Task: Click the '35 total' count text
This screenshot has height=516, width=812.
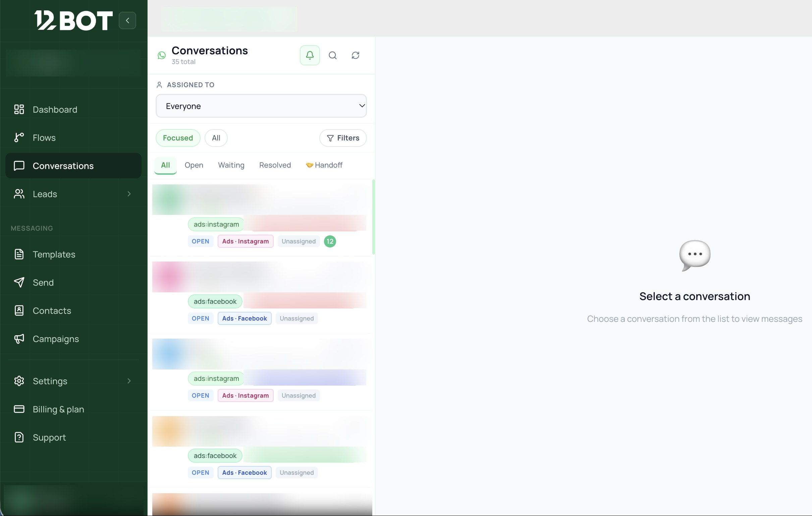Action: pos(183,62)
